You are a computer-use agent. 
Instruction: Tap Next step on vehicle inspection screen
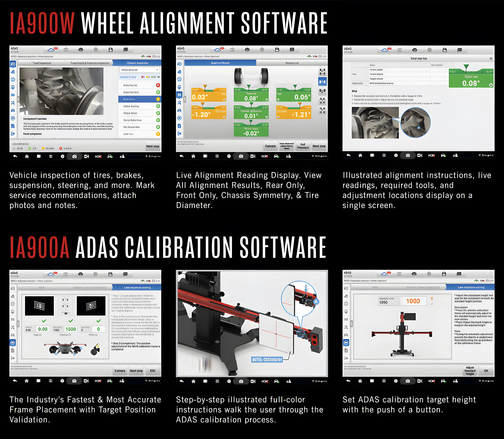(x=153, y=146)
